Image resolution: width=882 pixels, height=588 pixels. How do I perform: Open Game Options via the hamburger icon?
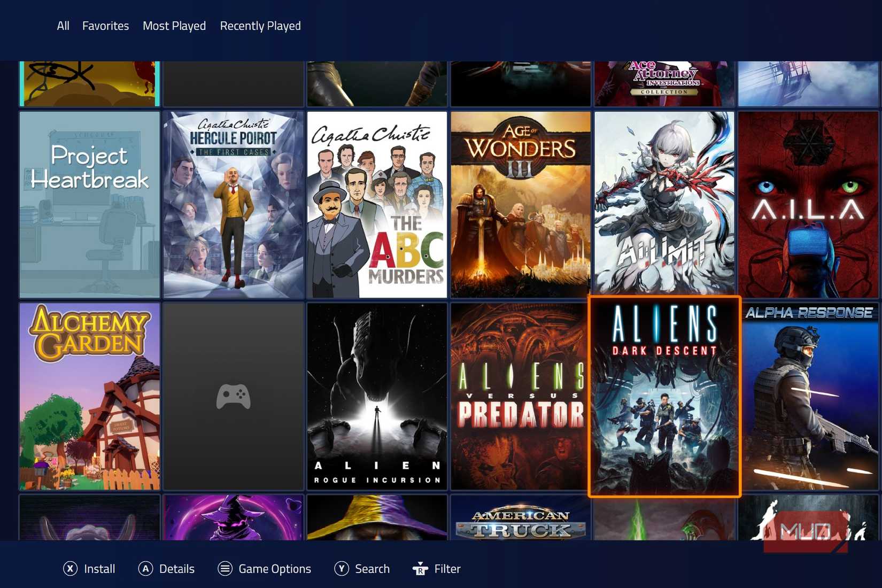click(x=225, y=569)
